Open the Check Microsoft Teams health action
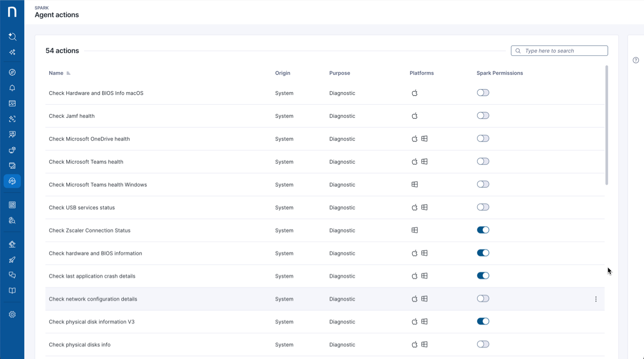This screenshot has height=359, width=644. pyautogui.click(x=86, y=162)
